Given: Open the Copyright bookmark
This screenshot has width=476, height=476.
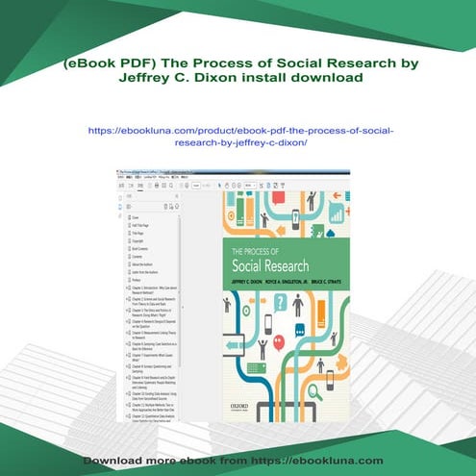Looking at the screenshot, I should 138,240.
